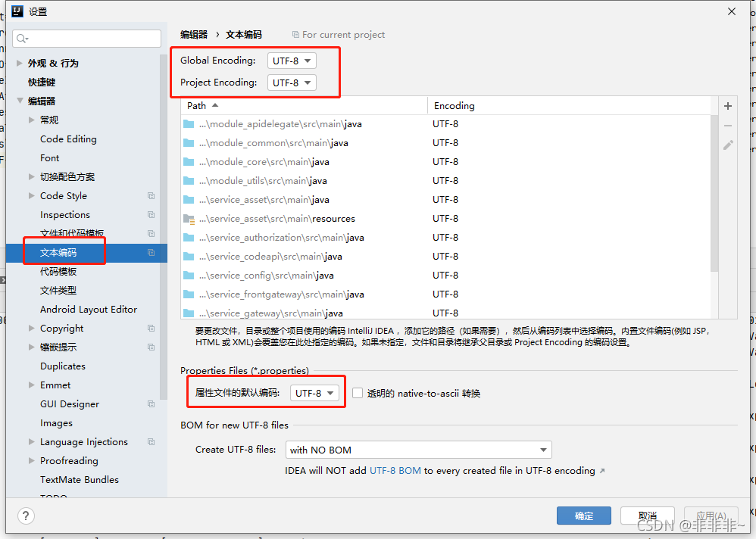The width and height of the screenshot is (756, 539).
Task: Click project-level icon beside Copyright
Action: tap(151, 329)
